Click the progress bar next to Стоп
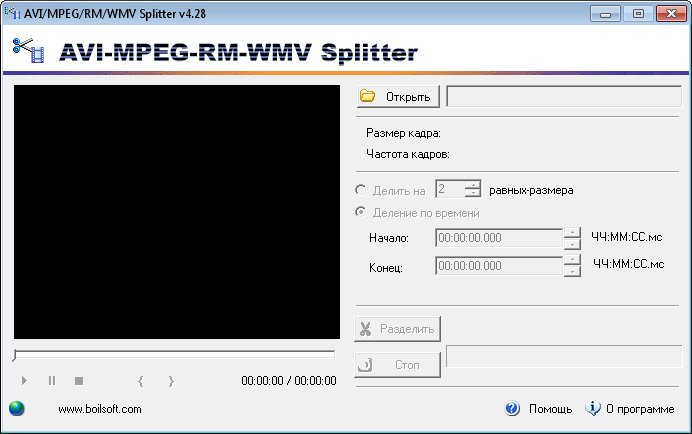The height and width of the screenshot is (434, 692). tap(564, 356)
